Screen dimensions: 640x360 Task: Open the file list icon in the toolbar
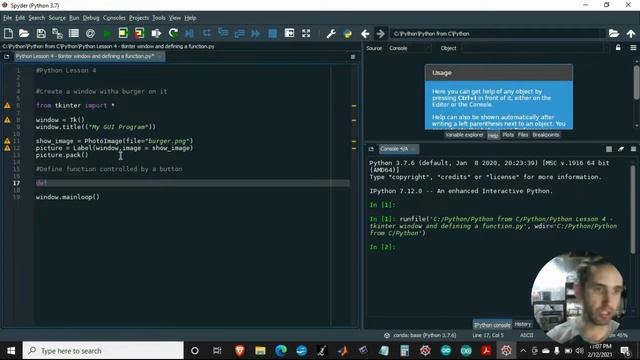[73, 33]
